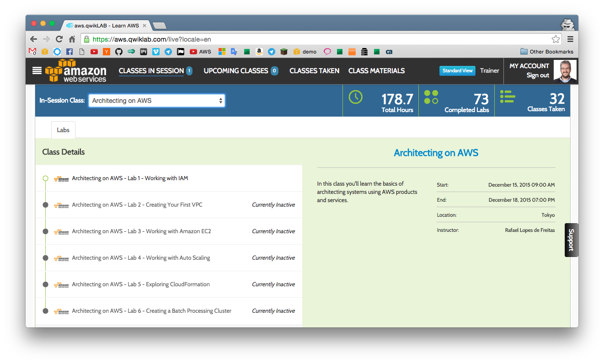Open the hamburger menu beside the Amazon logo
Screen dimensions: 604x364
[37, 70]
